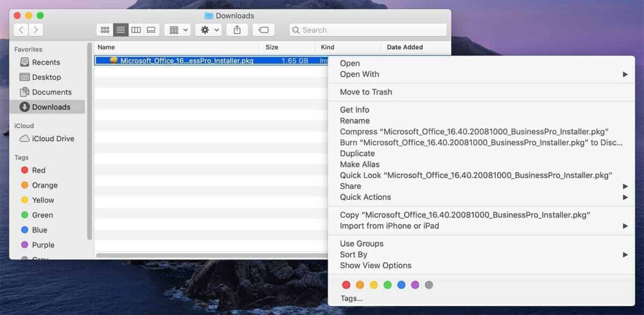Open the group-by dropdown in the toolbar
Image resolution: width=644 pixels, height=315 pixels.
(179, 30)
